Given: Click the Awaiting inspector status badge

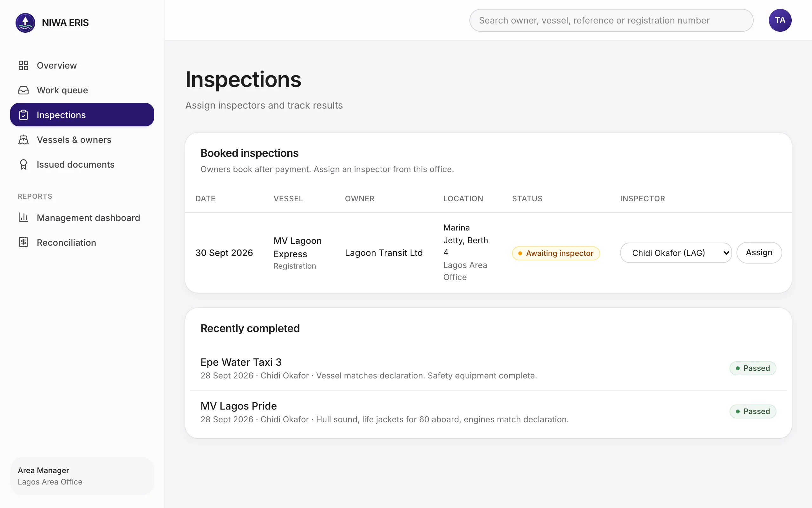Looking at the screenshot, I should [x=556, y=253].
